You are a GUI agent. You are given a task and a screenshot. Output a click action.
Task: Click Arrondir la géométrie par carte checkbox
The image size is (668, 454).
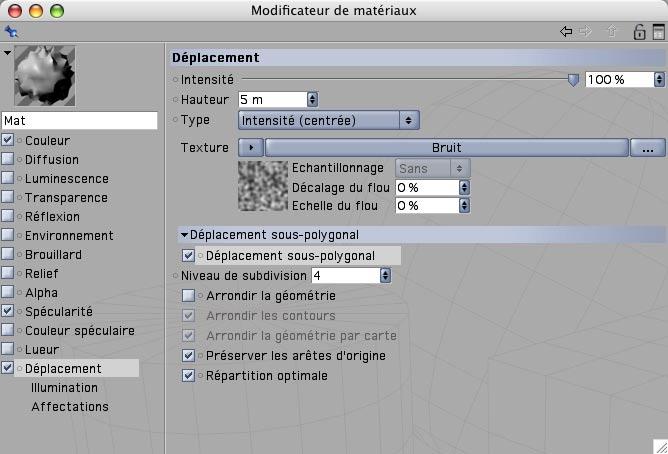pos(188,336)
